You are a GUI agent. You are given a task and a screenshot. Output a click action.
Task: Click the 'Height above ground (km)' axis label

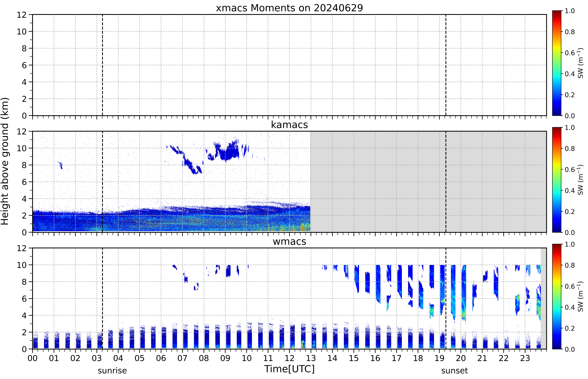tap(5, 161)
